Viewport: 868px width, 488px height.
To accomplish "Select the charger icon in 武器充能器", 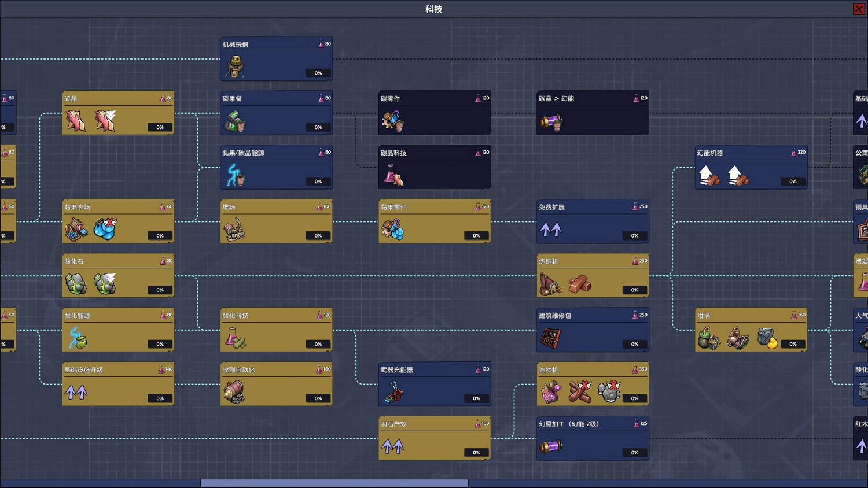I will (x=393, y=393).
